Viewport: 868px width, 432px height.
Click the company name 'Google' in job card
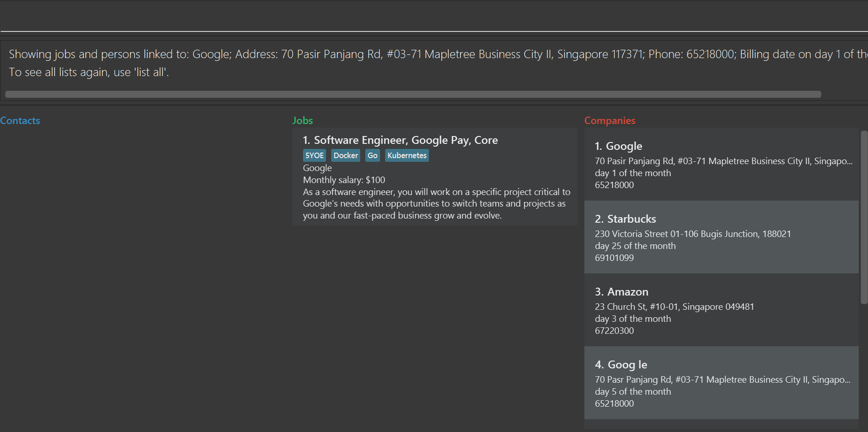coord(317,168)
